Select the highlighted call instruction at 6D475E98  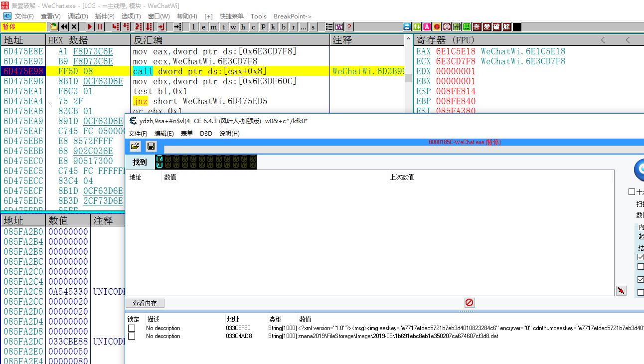coord(199,71)
